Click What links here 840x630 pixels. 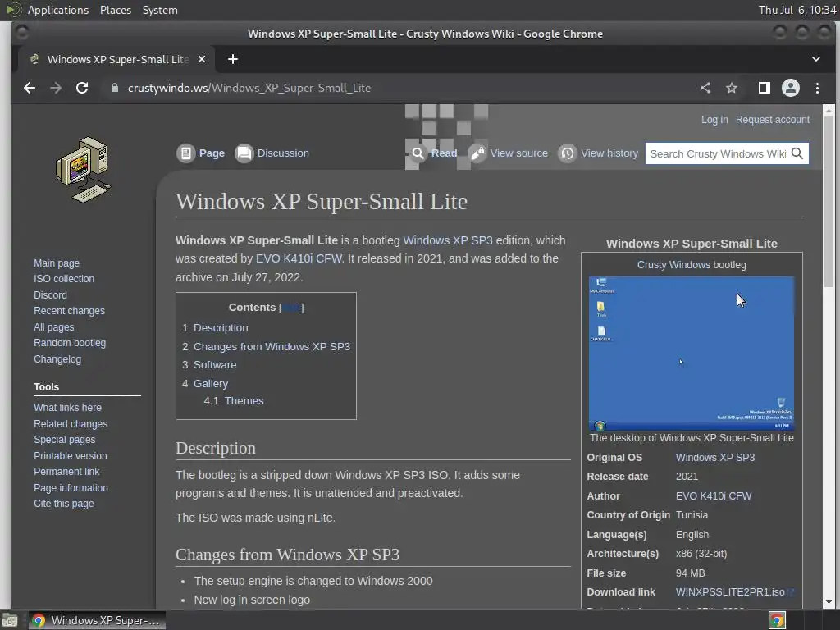(67, 408)
